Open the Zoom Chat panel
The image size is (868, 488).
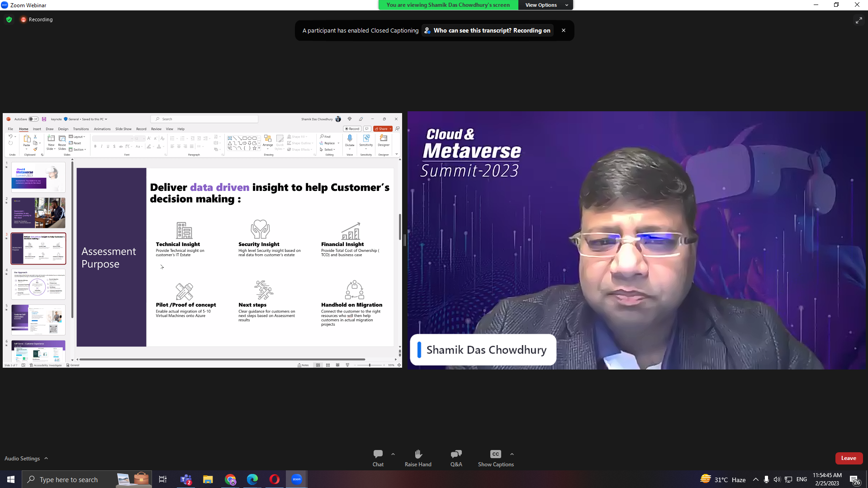click(378, 458)
